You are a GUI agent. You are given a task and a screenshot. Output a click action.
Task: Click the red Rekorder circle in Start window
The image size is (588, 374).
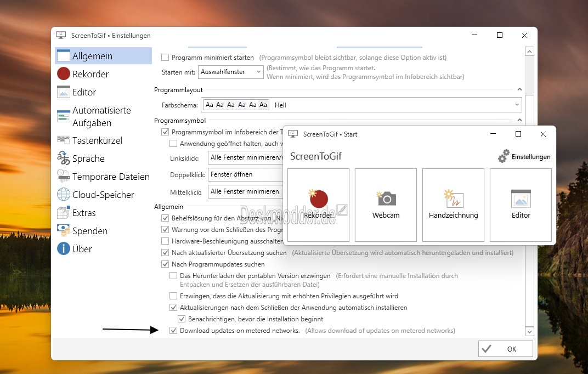pyautogui.click(x=318, y=199)
